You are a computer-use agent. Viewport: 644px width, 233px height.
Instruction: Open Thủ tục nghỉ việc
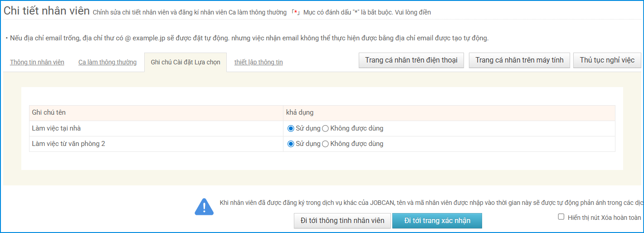(607, 60)
